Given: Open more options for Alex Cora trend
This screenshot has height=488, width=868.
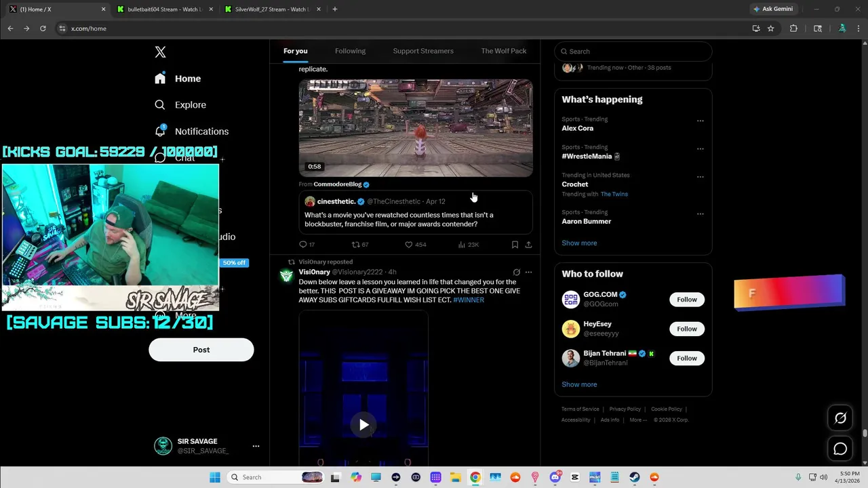Looking at the screenshot, I should tap(701, 121).
